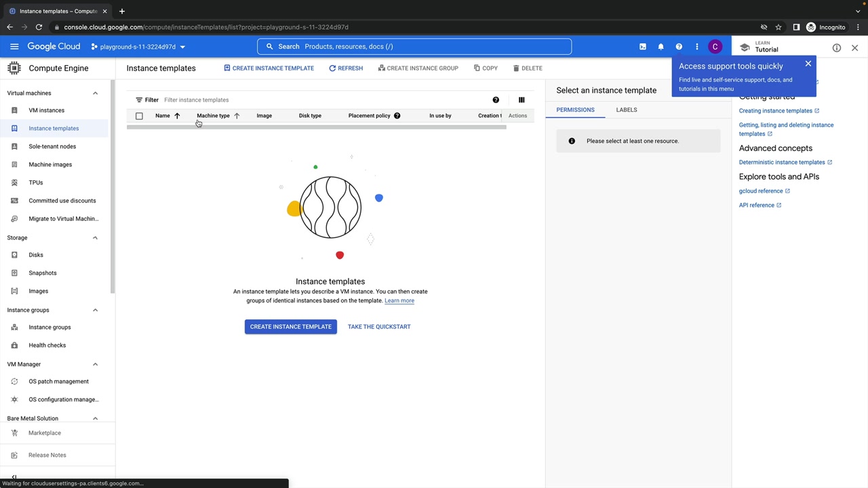Open the project selector dropdown
Screen dimensions: 868x488
(138, 47)
